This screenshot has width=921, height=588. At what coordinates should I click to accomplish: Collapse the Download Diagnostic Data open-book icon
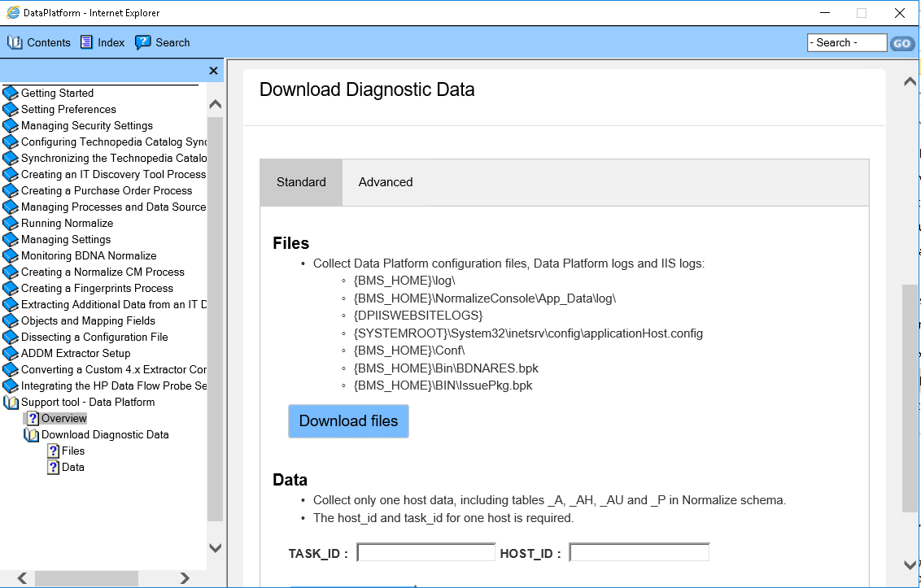tap(31, 434)
